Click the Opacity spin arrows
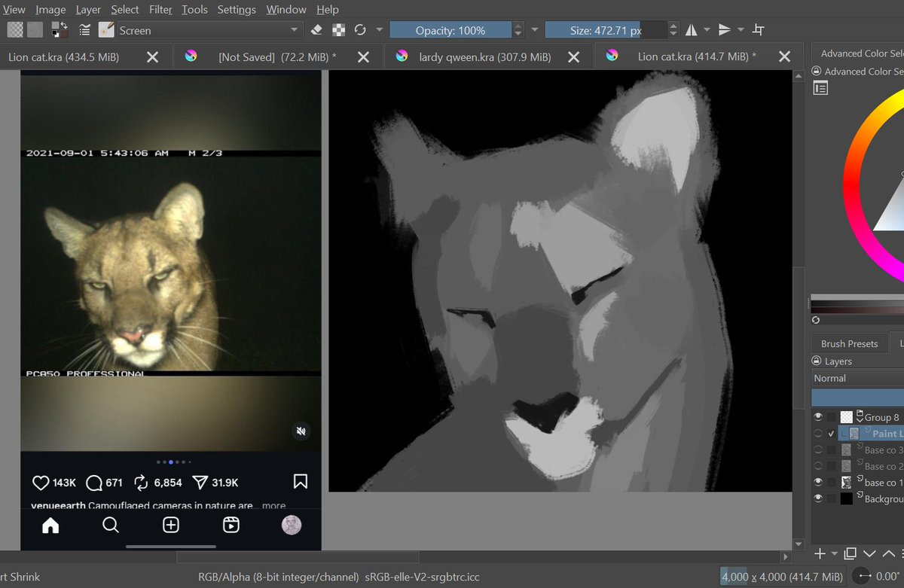904x588 pixels. pos(518,30)
